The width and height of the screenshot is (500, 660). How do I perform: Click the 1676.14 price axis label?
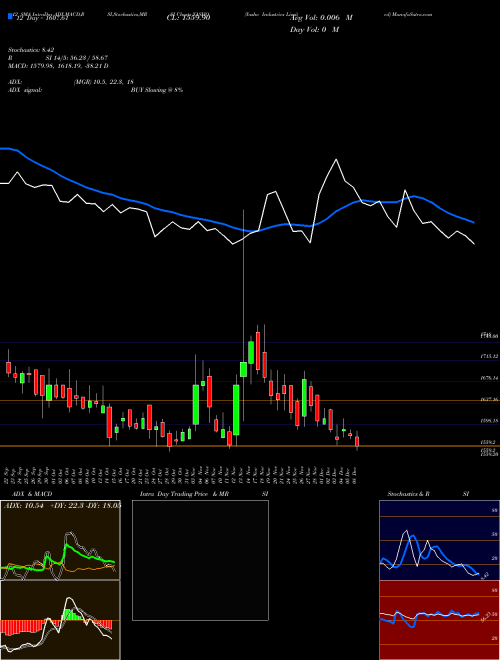pos(489,378)
